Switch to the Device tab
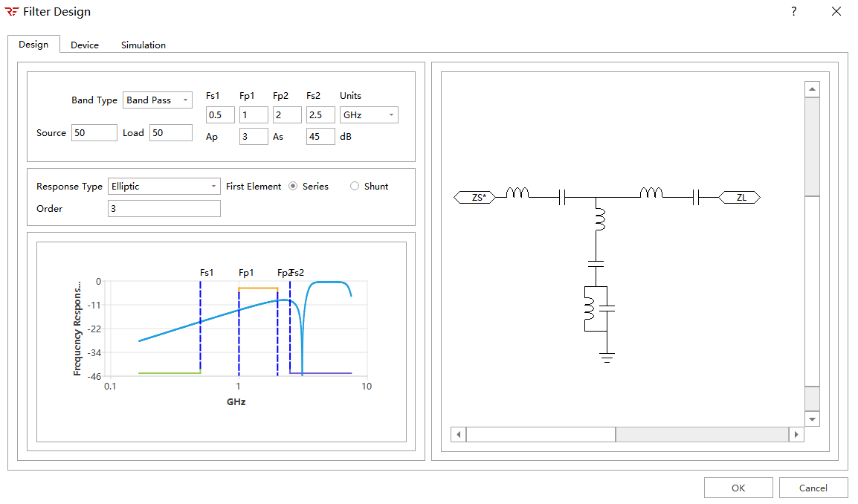Image resolution: width=858 pixels, height=504 pixels. pos(85,45)
